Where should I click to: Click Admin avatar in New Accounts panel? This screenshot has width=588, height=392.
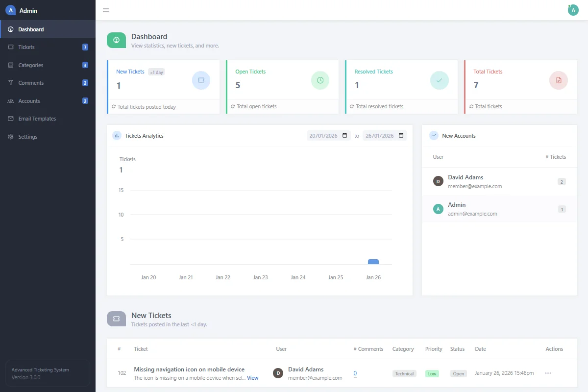(x=438, y=209)
